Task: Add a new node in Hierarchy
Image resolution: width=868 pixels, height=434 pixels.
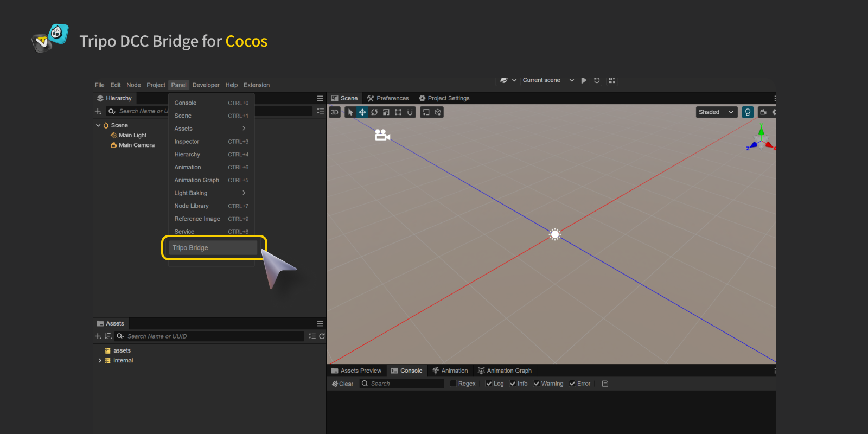Action: coord(98,111)
